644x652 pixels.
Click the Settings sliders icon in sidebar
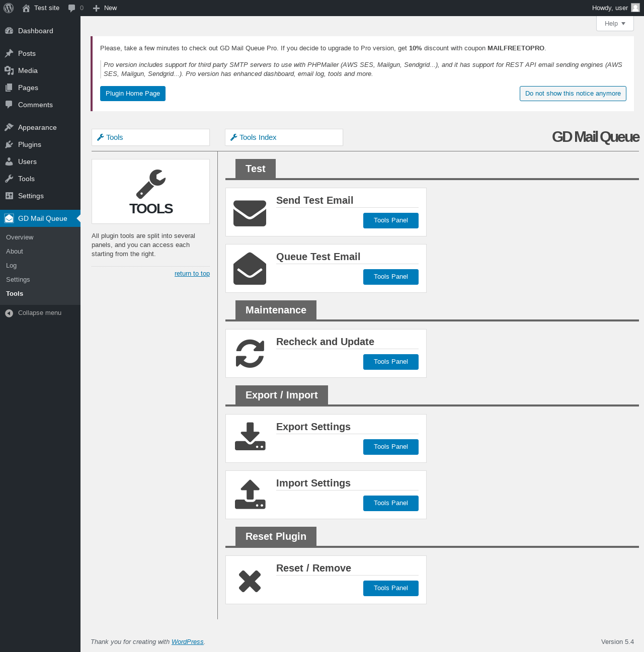tap(9, 196)
